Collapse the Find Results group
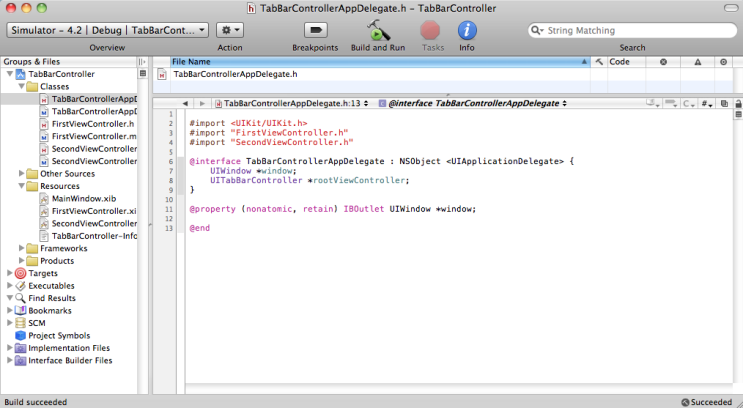Image resolution: width=743 pixels, height=408 pixels. click(x=9, y=298)
